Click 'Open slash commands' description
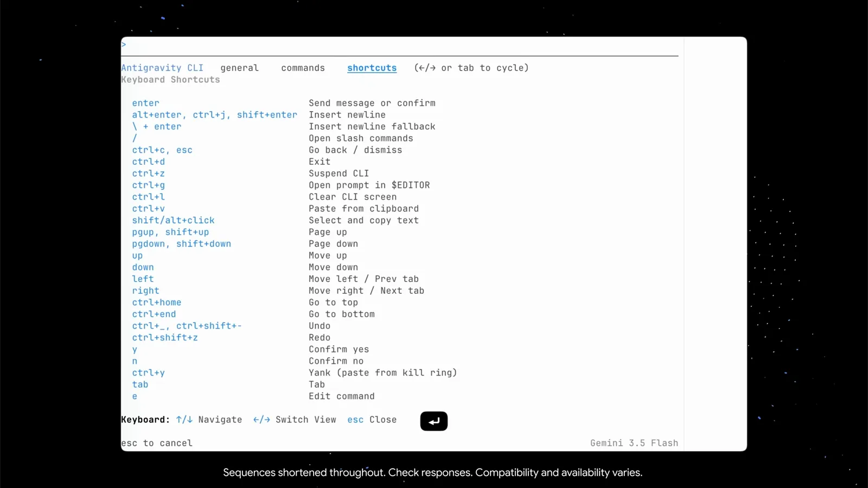The image size is (868, 488). (x=361, y=138)
